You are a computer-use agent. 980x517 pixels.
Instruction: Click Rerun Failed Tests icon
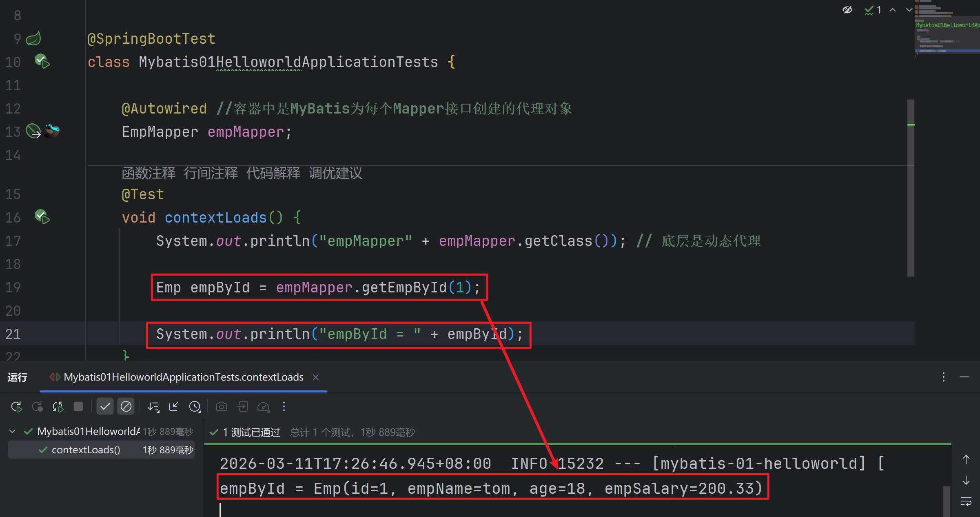[x=38, y=406]
